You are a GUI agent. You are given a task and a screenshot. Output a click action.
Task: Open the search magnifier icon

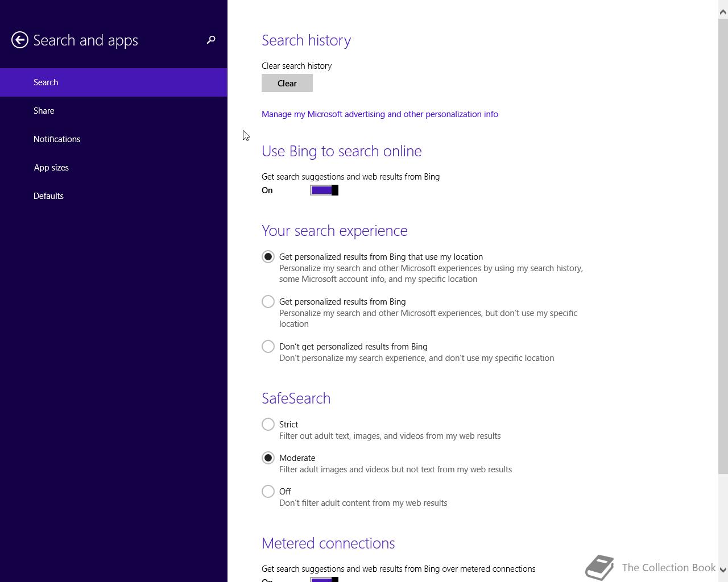pyautogui.click(x=211, y=40)
